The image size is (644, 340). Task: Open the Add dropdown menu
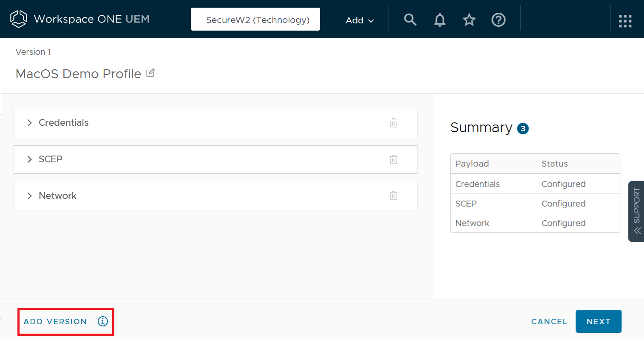(x=360, y=20)
